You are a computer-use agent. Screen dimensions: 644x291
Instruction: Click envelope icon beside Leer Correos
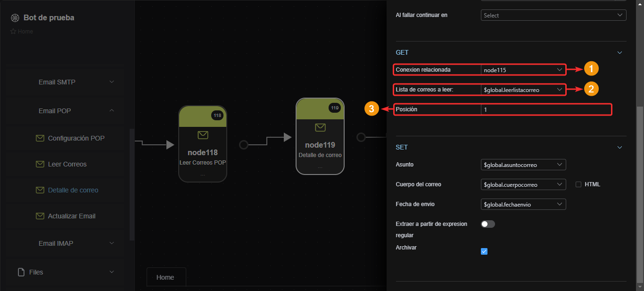(x=40, y=164)
